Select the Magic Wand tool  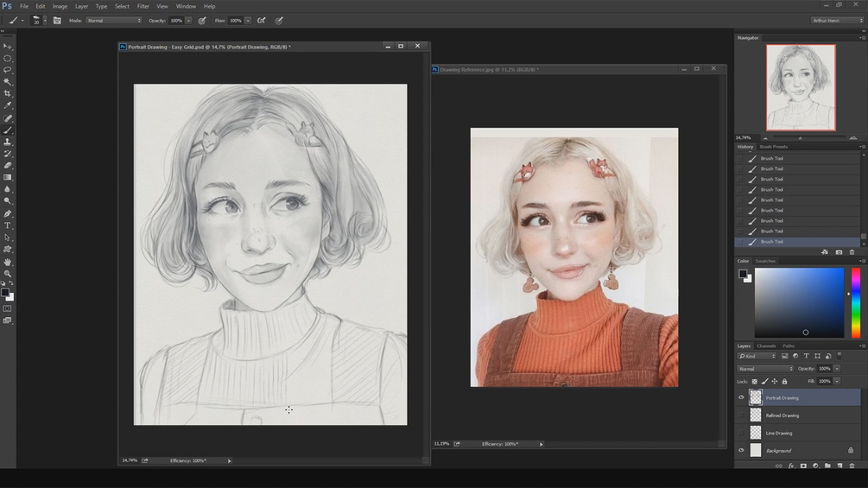(7, 82)
